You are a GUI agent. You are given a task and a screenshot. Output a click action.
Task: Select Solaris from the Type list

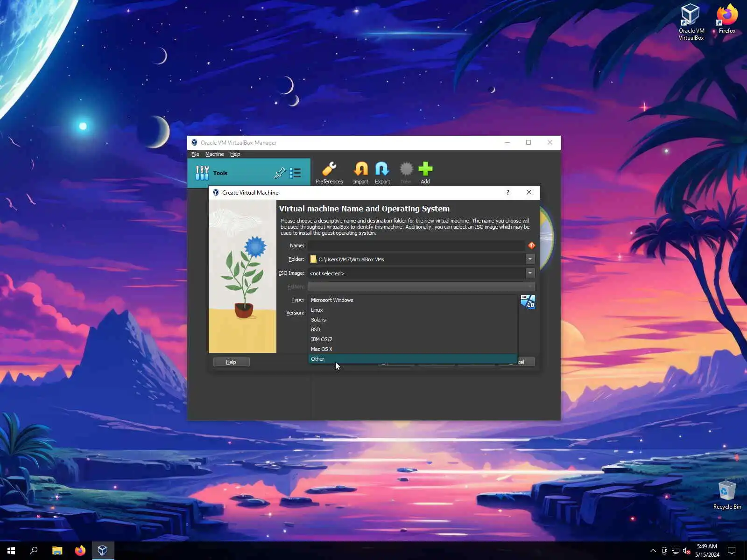[413, 320]
